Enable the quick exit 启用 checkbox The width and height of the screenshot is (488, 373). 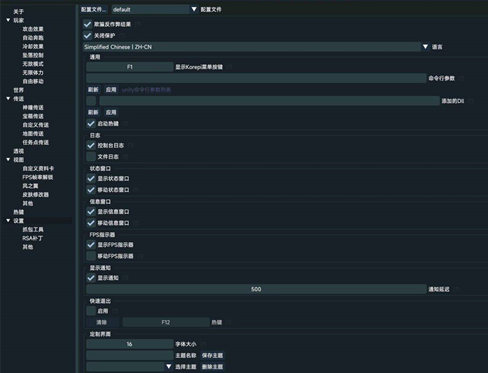click(91, 311)
